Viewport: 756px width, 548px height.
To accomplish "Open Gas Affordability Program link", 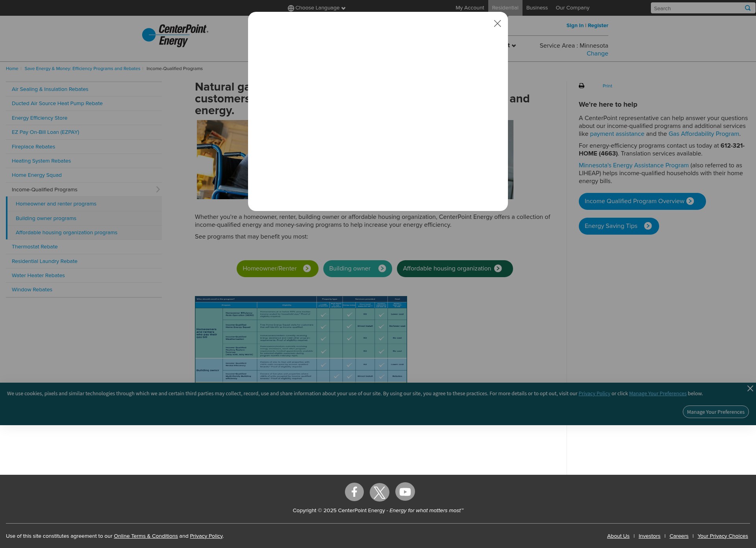I will 704,134.
